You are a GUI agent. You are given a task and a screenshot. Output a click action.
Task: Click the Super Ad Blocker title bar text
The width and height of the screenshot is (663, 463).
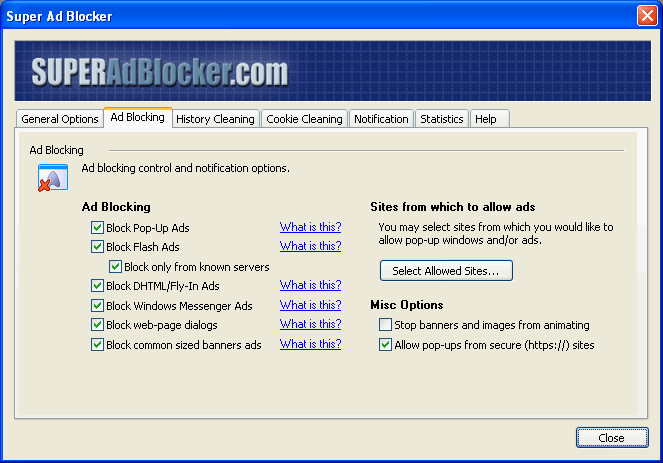pyautogui.click(x=59, y=16)
